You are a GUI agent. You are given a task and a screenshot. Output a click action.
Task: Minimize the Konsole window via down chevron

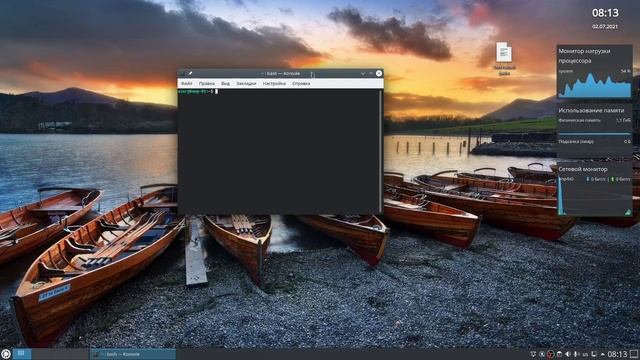coord(362,73)
